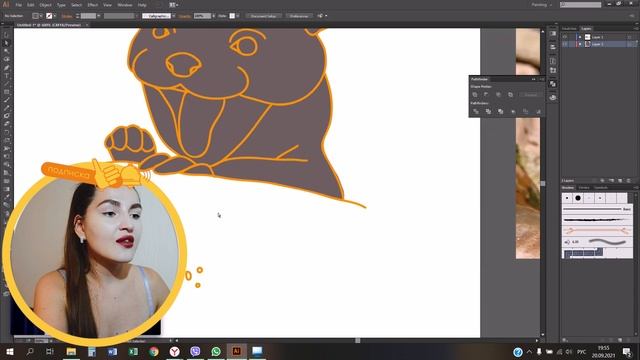Open graphic Style dropdown arrow
Image resolution: width=640 pixels, height=360 pixels.
[238, 16]
